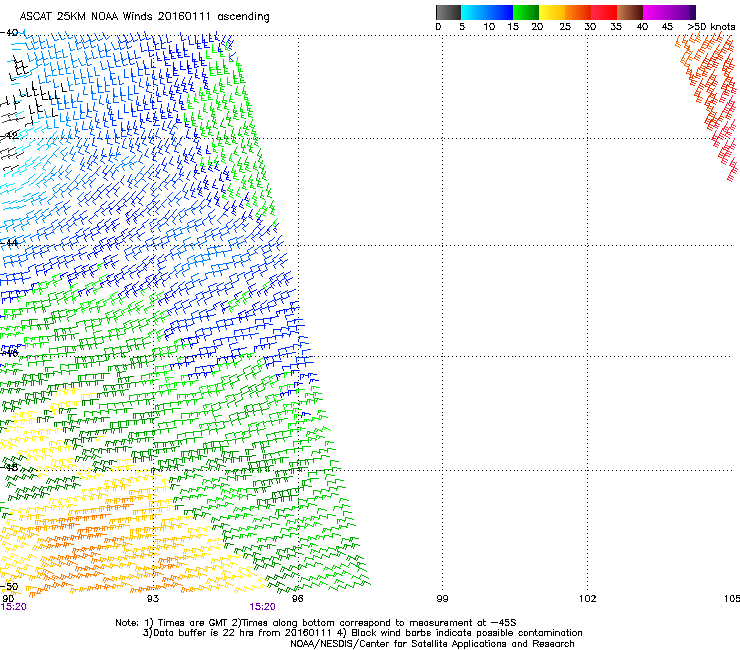The height and width of the screenshot is (650, 740).
Task: Click the '>50 knots' legend label
Action: tap(711, 27)
